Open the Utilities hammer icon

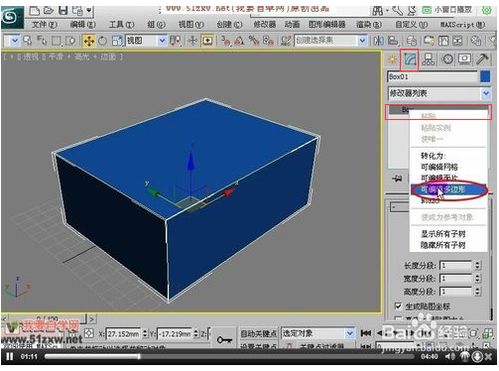click(482, 59)
